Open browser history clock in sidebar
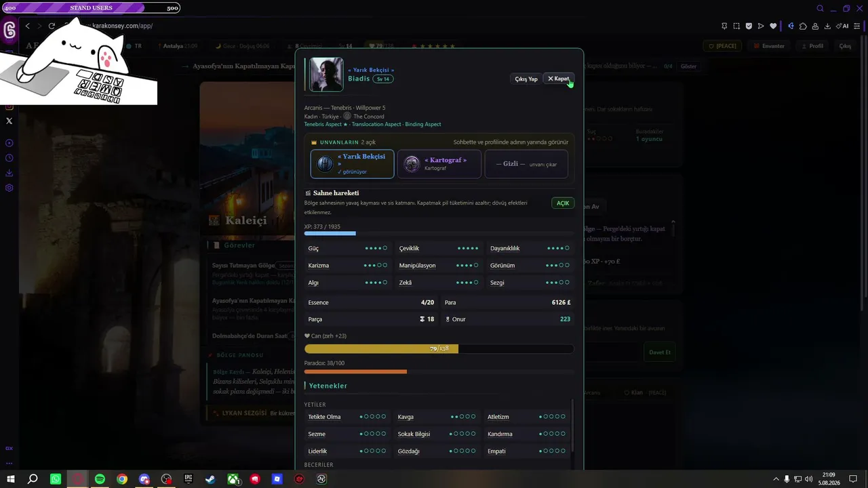The height and width of the screenshot is (488, 868). click(x=9, y=158)
